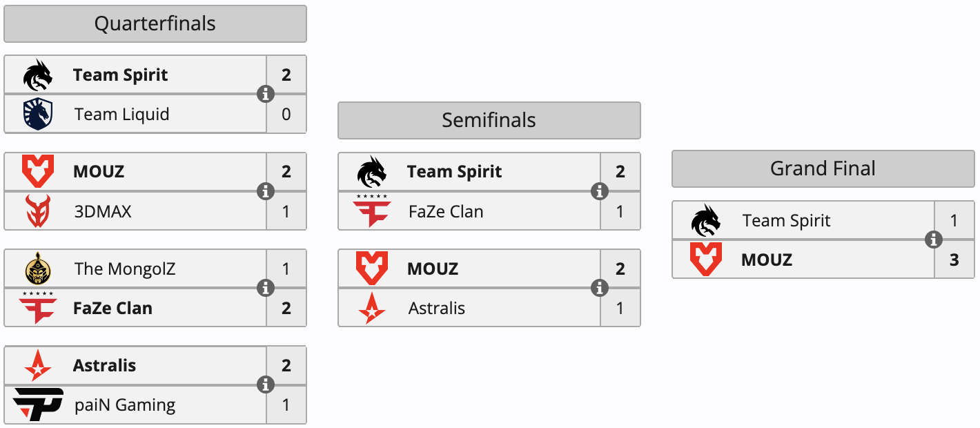Show info for MongolZ vs FaZe quarterfinal

[266, 288]
